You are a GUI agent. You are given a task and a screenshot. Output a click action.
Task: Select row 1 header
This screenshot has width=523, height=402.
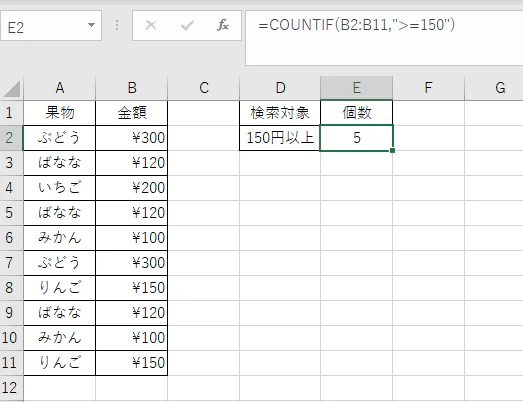pyautogui.click(x=12, y=113)
